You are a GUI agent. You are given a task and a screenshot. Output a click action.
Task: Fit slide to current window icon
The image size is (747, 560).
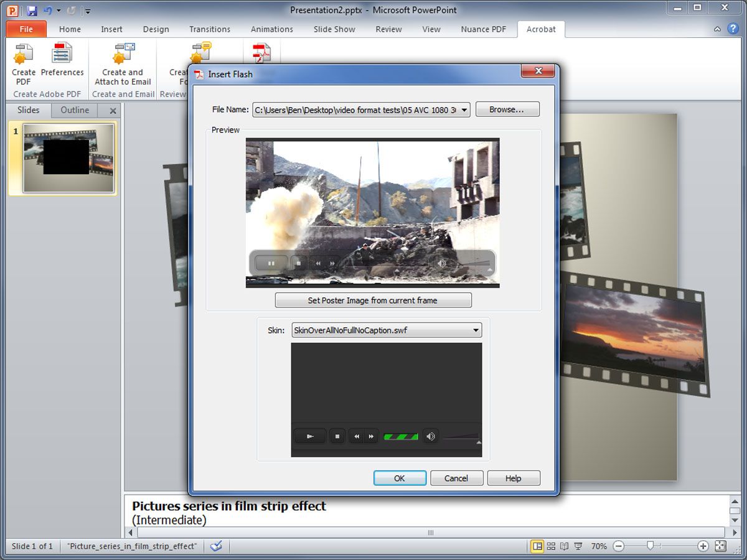720,546
